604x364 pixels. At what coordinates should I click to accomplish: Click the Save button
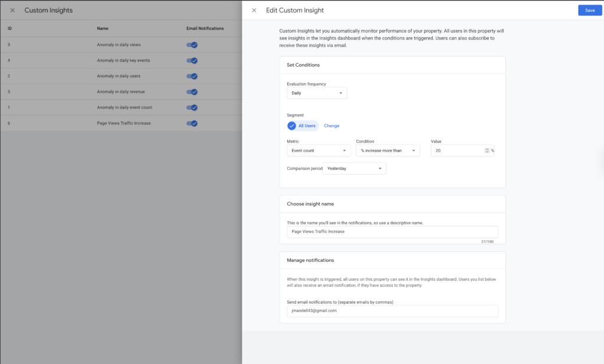tap(589, 10)
